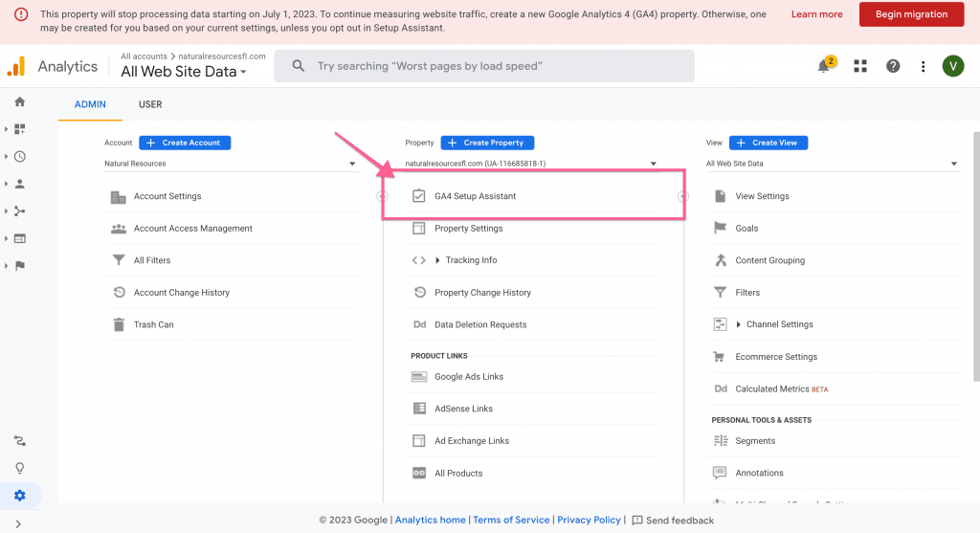The width and height of the screenshot is (980, 533).
Task: Open Realtime clock icon in sidebar
Action: (x=19, y=156)
